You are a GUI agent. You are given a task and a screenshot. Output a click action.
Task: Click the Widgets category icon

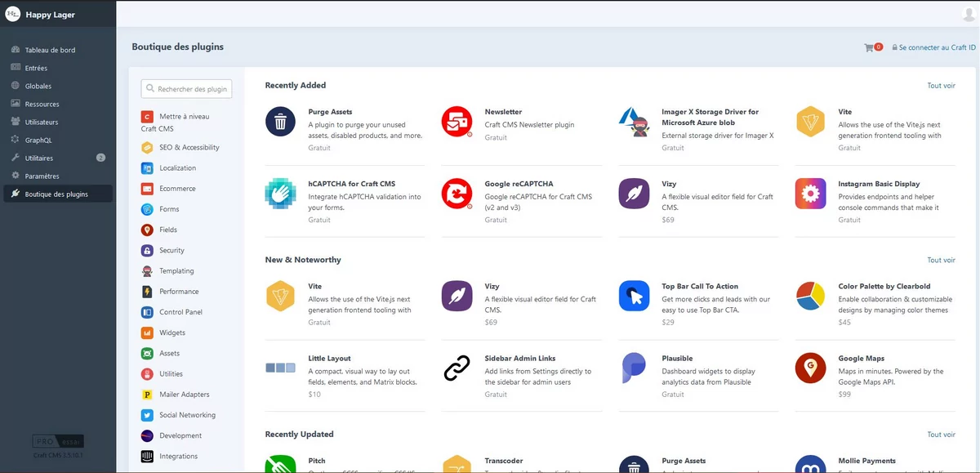(x=147, y=333)
